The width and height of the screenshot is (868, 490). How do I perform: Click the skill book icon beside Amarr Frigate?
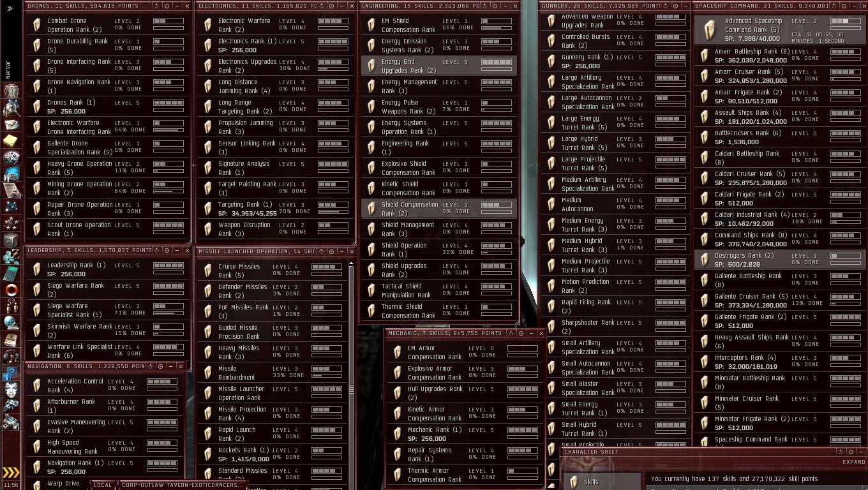pos(705,96)
